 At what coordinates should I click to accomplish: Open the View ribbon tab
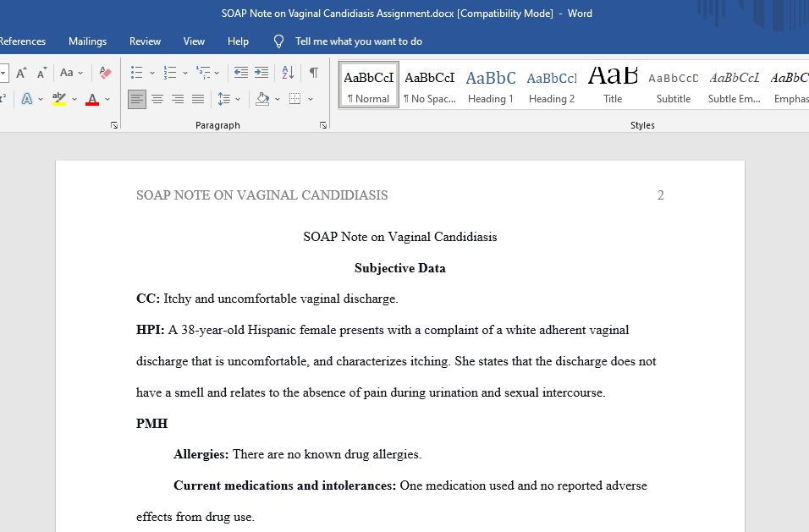tap(194, 41)
